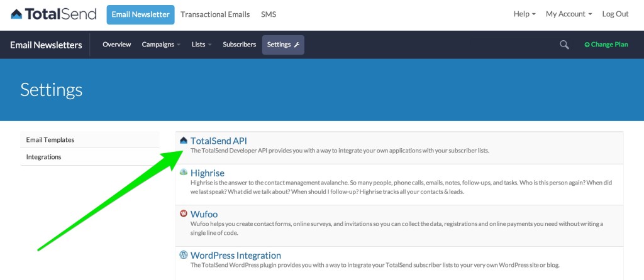Screen dimensions: 644x280
Task: Click the TotalSend logo
Action: point(54,14)
